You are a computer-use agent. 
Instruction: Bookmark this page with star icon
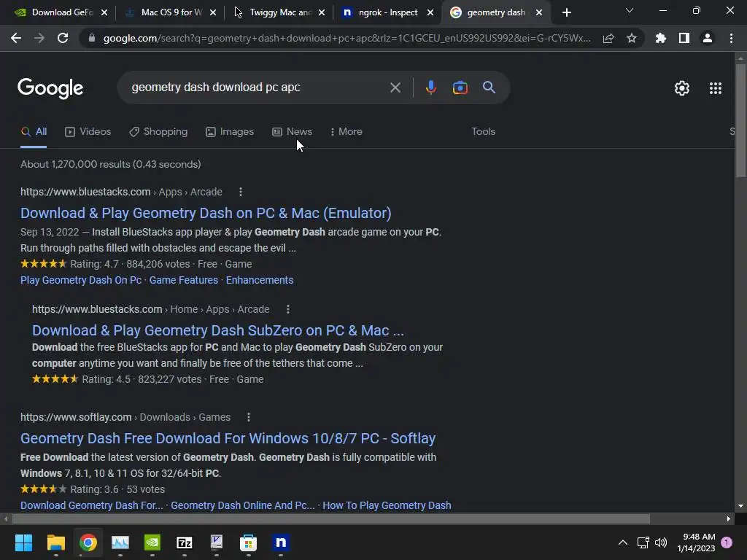click(632, 38)
